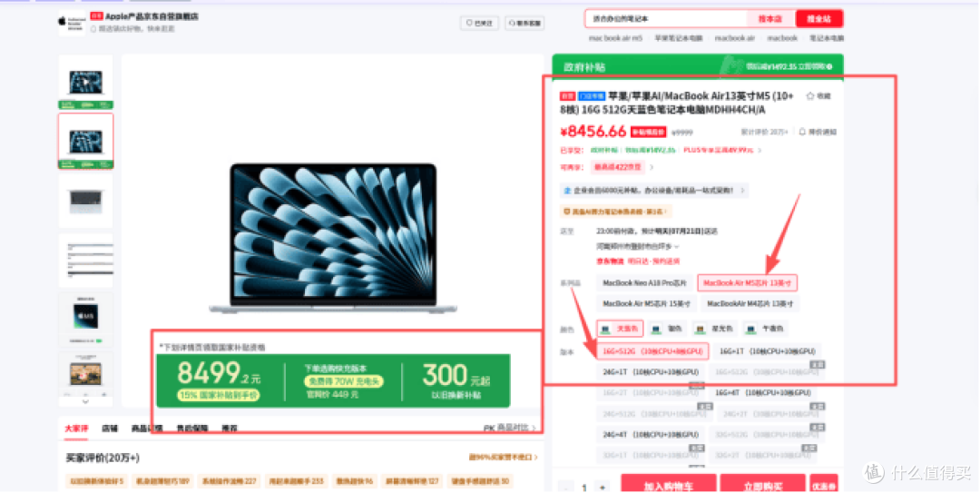980x493 pixels.
Task: Click the 立即购买 button
Action: [762, 485]
